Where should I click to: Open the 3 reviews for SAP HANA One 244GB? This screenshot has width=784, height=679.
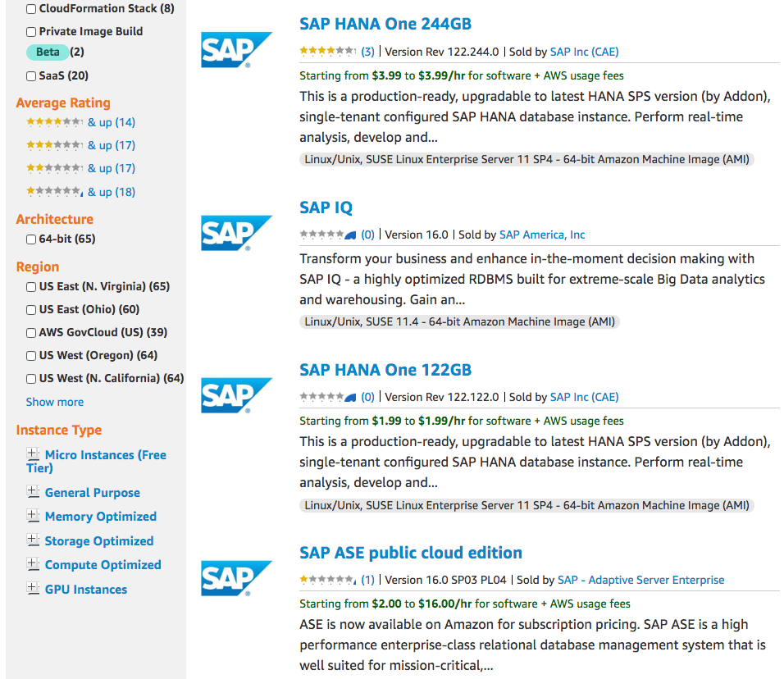pos(367,52)
